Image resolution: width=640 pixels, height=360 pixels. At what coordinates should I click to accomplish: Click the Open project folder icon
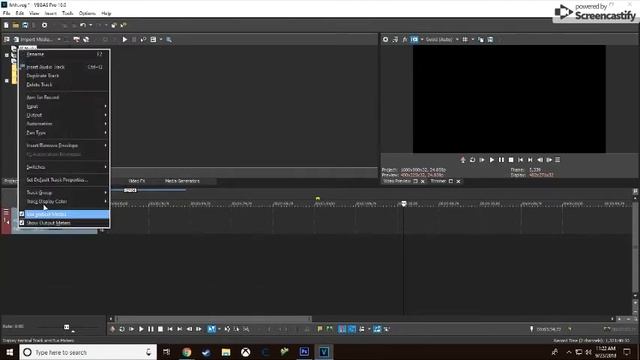point(16,25)
